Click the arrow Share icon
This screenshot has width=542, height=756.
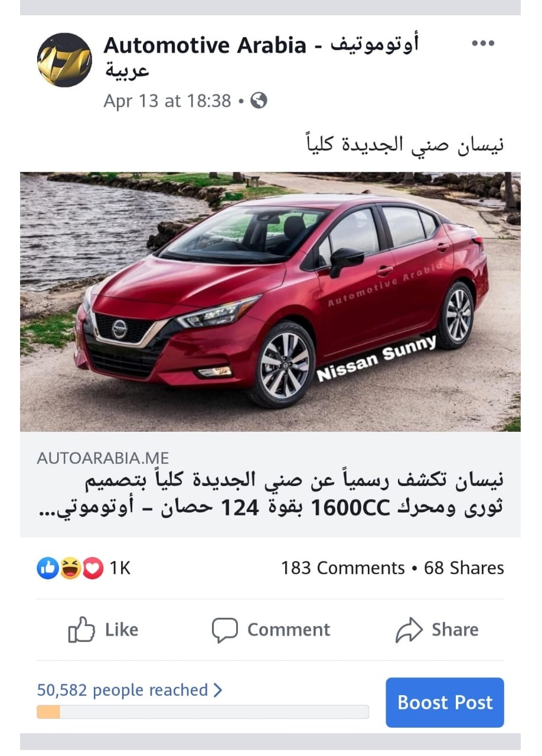click(409, 630)
